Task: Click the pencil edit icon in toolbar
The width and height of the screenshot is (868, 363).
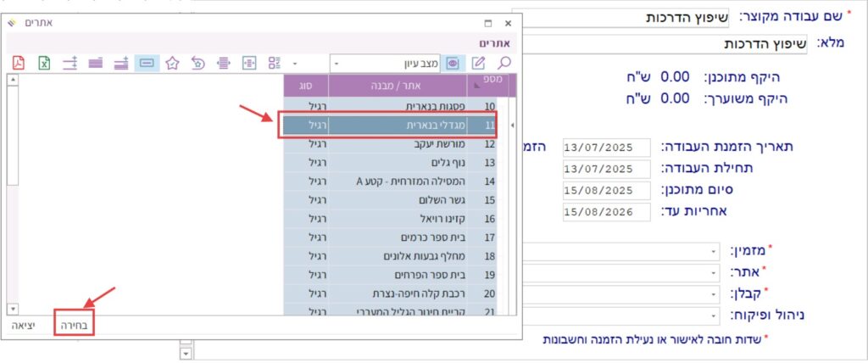Action: 479,63
